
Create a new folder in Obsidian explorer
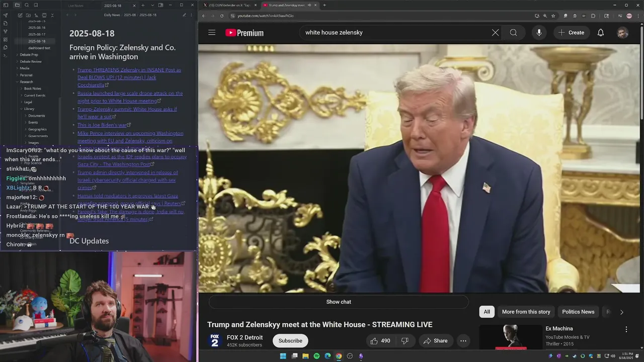(x=28, y=15)
